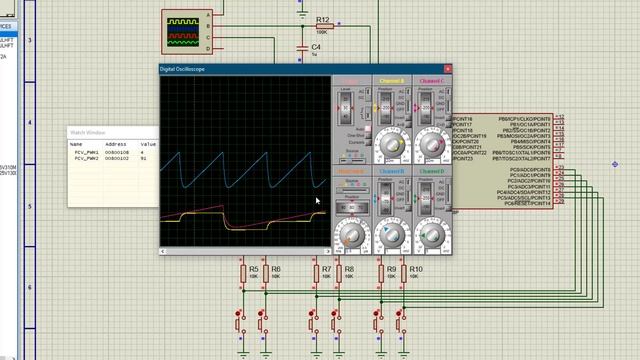Click the Value column header in Watch Window
Image resolution: width=640 pixels, height=360 pixels.
point(148,144)
